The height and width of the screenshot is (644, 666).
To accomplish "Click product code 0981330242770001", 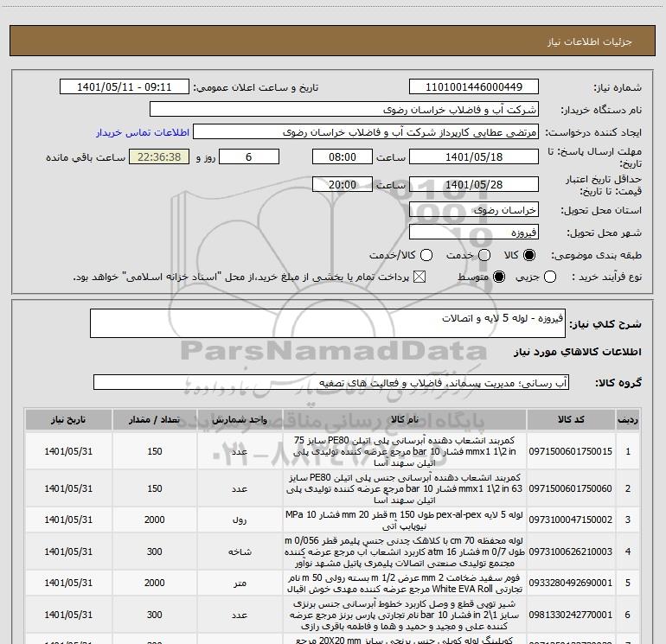I will tap(571, 615).
